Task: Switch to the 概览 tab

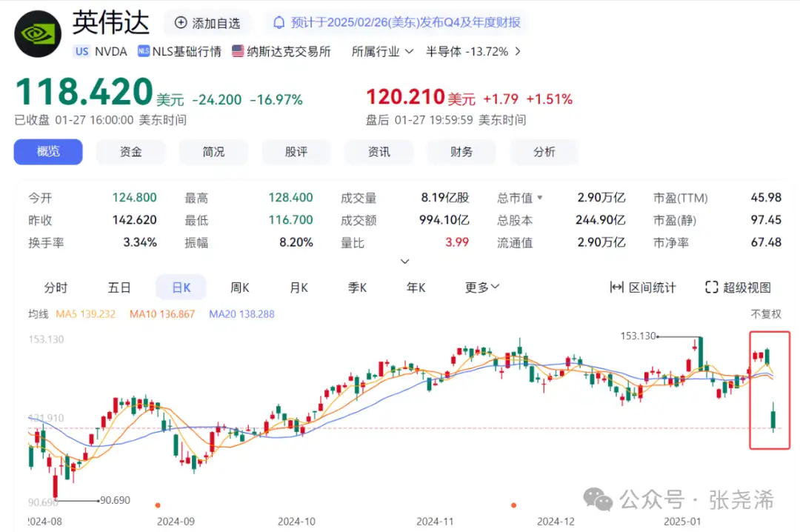Action: [48, 152]
